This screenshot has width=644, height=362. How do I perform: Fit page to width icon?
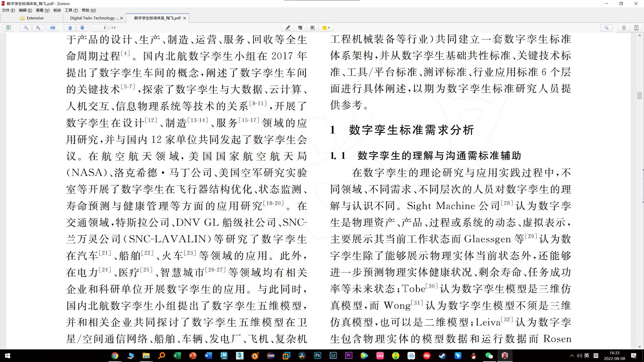click(x=53, y=28)
